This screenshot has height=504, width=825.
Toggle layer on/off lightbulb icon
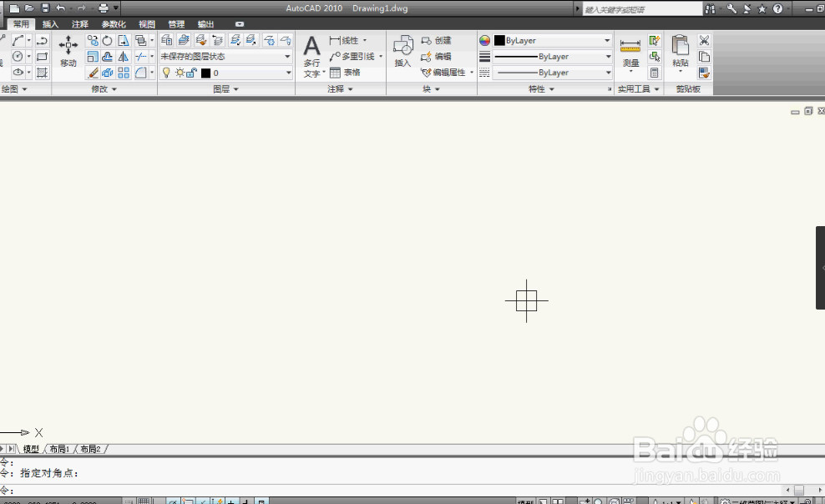(166, 73)
